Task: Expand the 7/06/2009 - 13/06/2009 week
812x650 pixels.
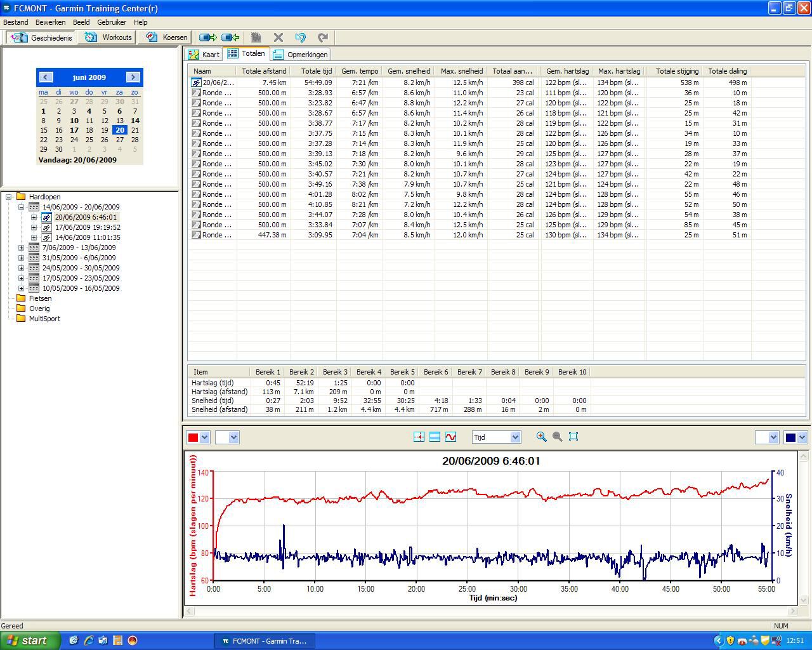Action: point(21,248)
